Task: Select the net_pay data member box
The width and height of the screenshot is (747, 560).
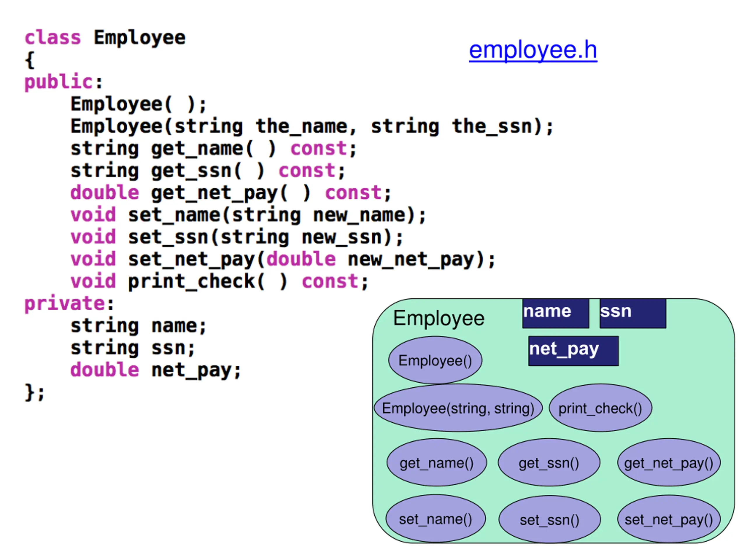Action: [x=573, y=351]
